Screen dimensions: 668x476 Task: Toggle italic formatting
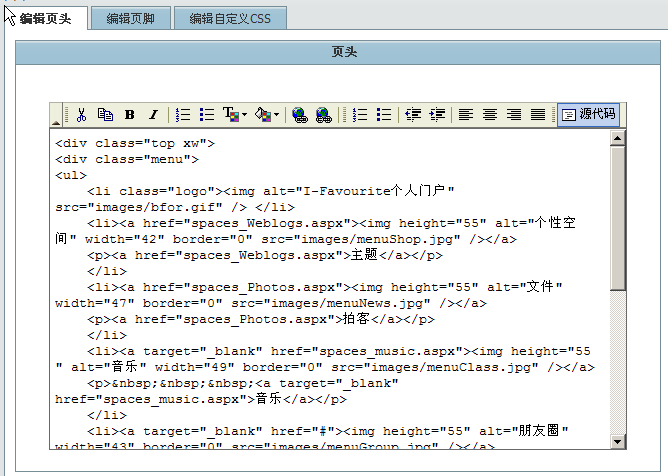(x=153, y=115)
